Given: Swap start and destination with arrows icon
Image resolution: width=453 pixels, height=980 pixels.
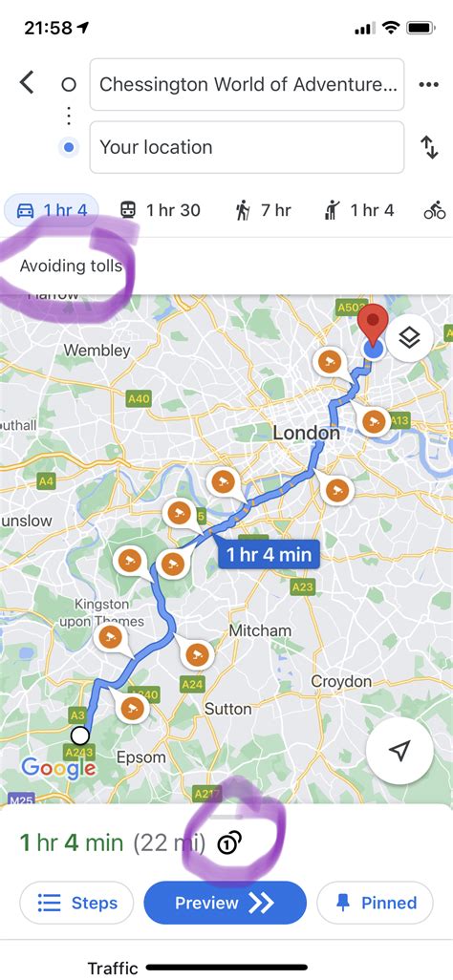Looking at the screenshot, I should (429, 147).
